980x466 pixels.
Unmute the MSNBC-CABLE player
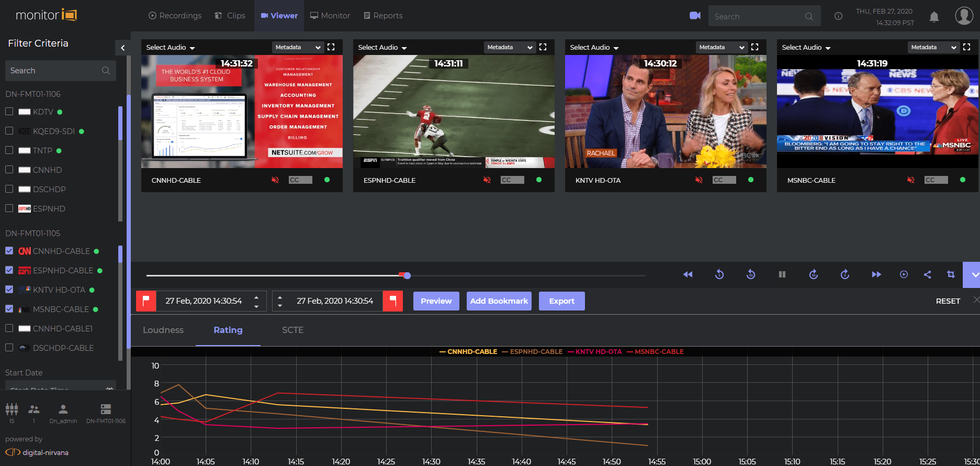(911, 180)
